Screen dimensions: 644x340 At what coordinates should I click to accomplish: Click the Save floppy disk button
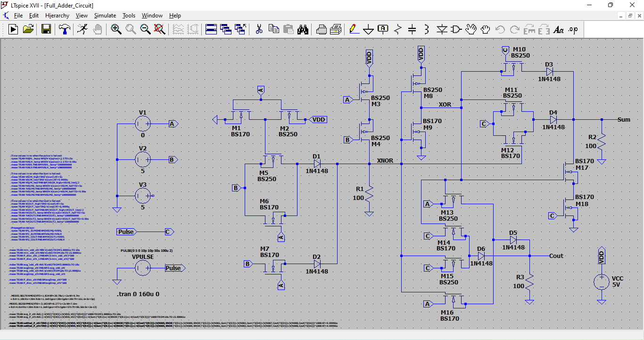pyautogui.click(x=46, y=29)
